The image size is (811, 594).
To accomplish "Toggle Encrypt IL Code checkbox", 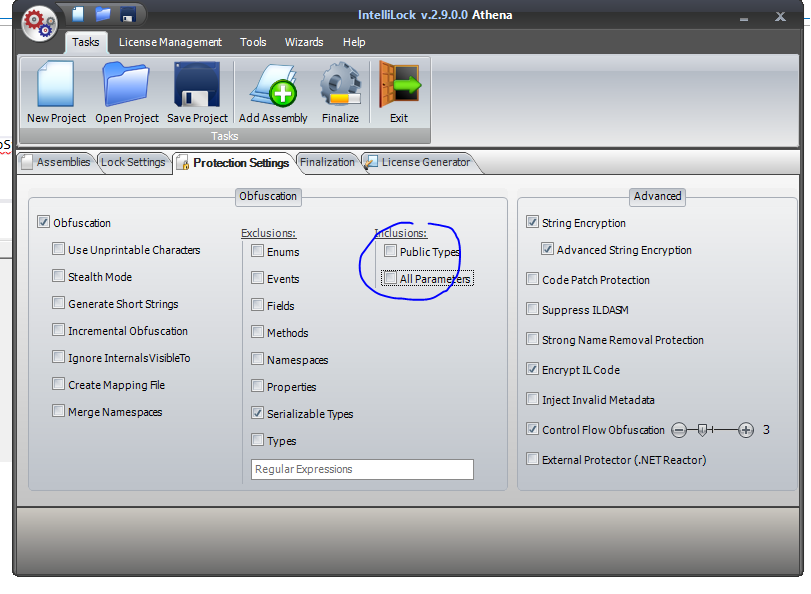I will (532, 369).
